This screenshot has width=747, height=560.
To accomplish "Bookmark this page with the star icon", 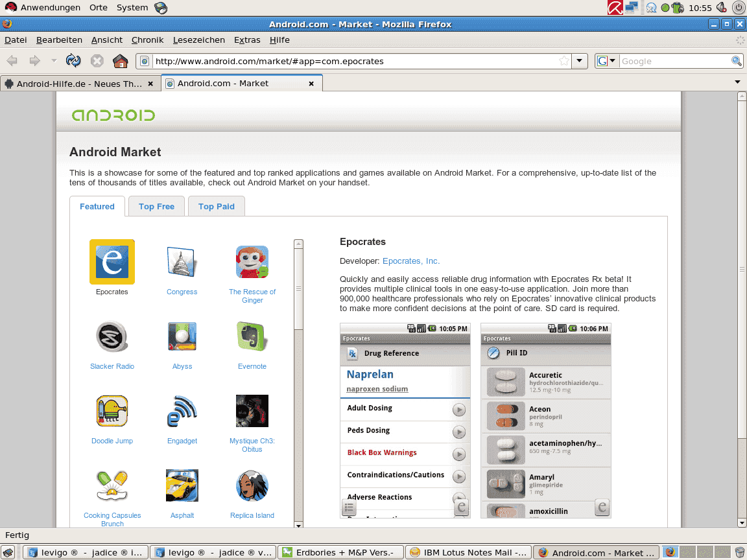I will click(564, 61).
